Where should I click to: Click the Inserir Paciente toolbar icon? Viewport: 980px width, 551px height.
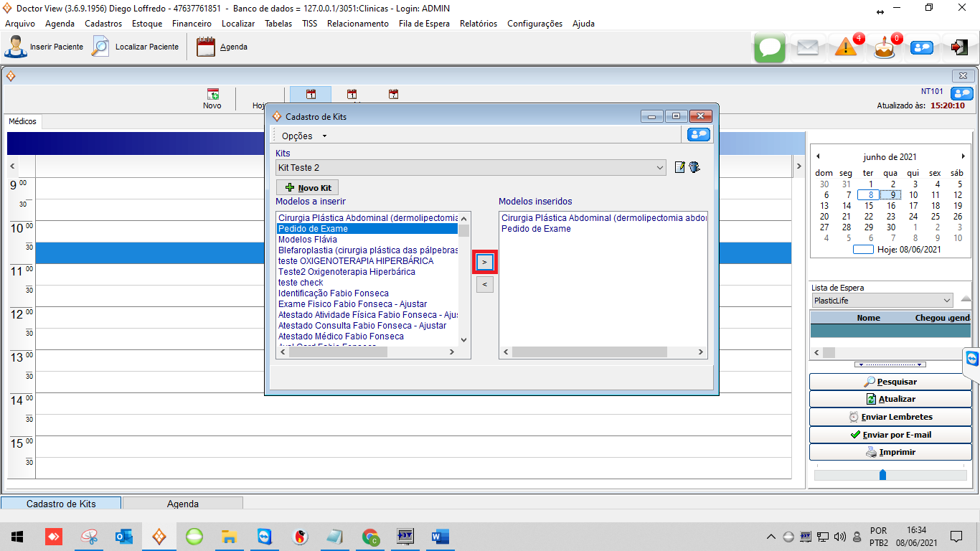(16, 47)
